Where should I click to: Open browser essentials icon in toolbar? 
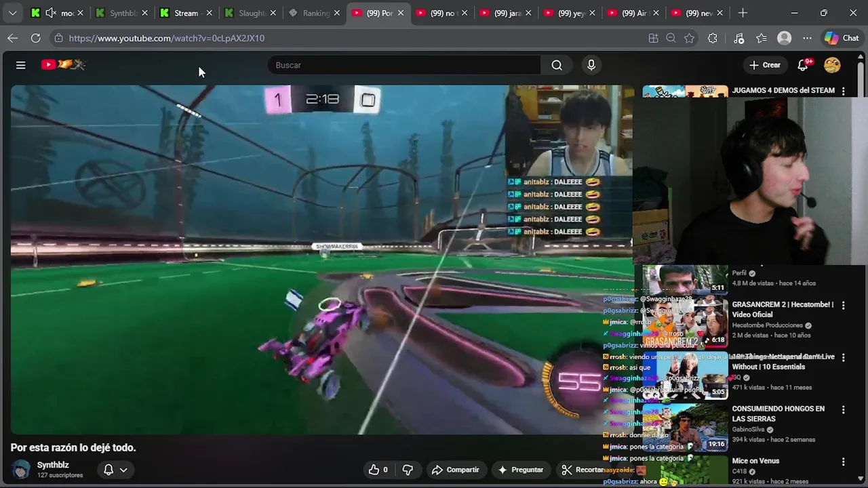click(x=739, y=39)
